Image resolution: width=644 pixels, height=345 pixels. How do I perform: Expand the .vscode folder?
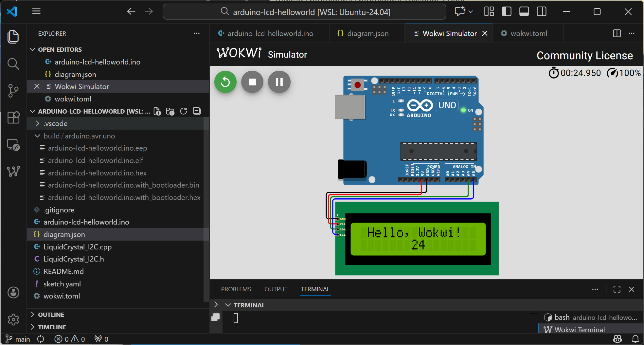pos(56,124)
